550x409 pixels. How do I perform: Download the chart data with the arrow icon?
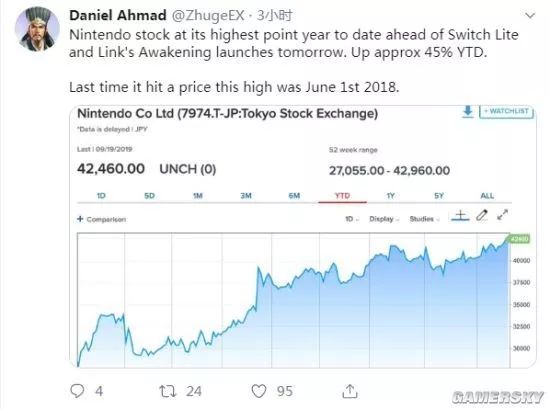[468, 112]
